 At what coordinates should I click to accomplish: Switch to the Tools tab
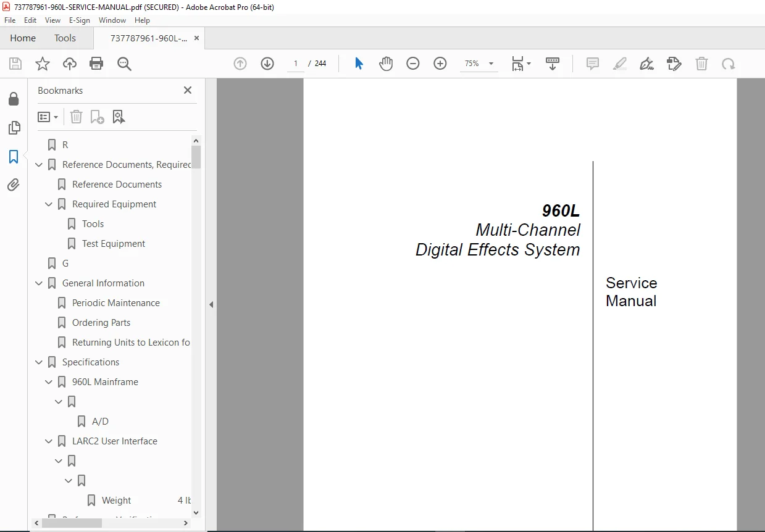tap(65, 38)
